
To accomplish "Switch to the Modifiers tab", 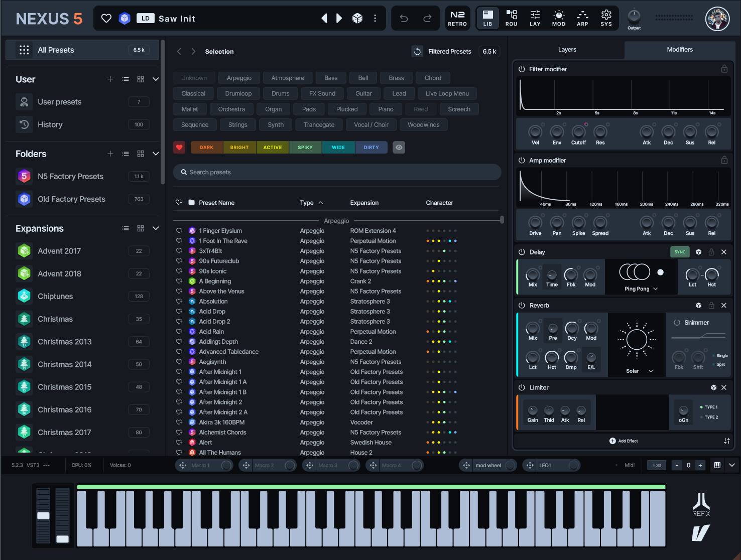I will tap(680, 50).
